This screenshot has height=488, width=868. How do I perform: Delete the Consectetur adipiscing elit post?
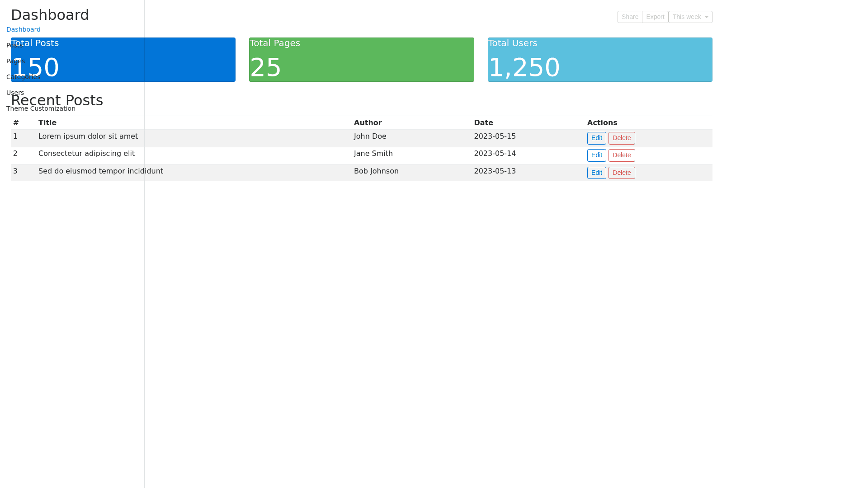(621, 155)
